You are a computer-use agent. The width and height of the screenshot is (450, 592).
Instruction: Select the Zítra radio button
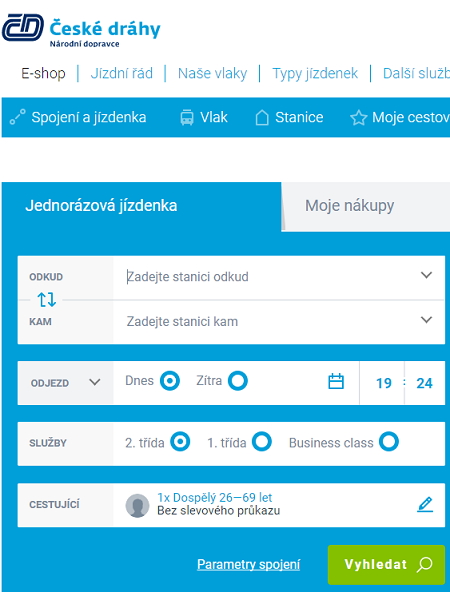coord(237,381)
